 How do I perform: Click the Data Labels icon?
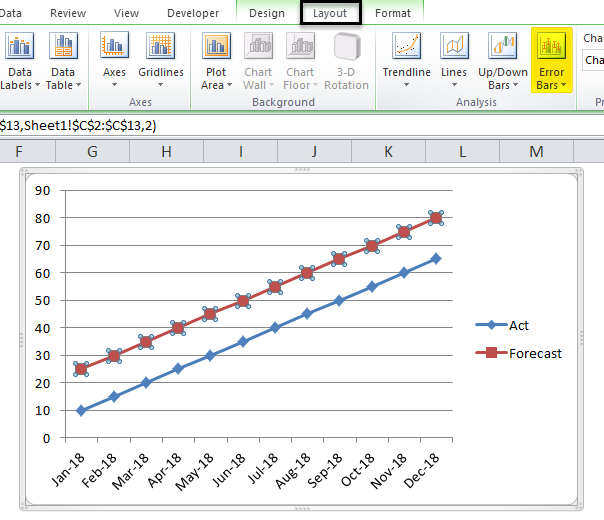tap(20, 47)
